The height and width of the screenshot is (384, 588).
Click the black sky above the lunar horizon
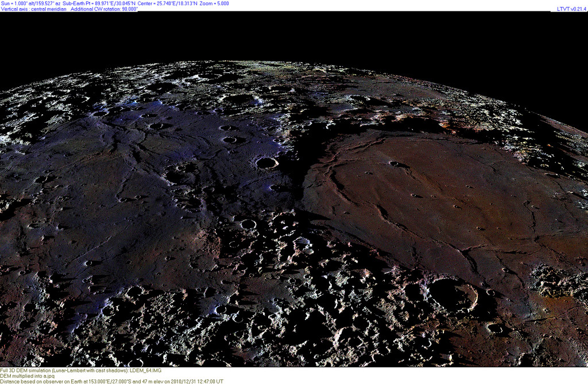point(287,34)
